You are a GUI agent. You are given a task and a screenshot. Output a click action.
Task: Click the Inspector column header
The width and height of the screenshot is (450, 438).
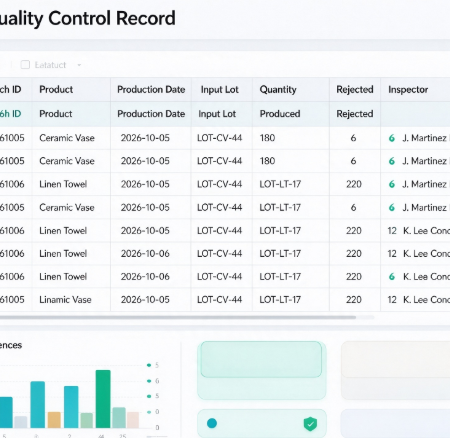coord(408,89)
